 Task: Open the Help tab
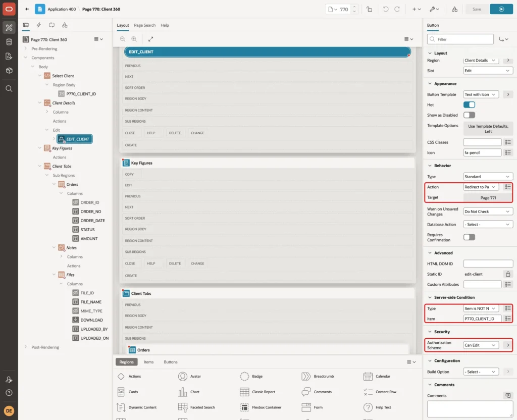pyautogui.click(x=165, y=25)
